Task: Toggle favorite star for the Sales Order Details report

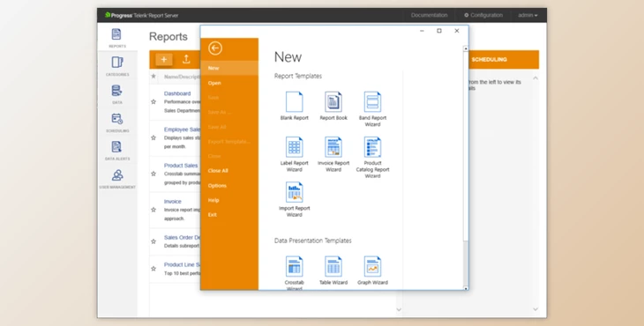Action: (x=154, y=241)
